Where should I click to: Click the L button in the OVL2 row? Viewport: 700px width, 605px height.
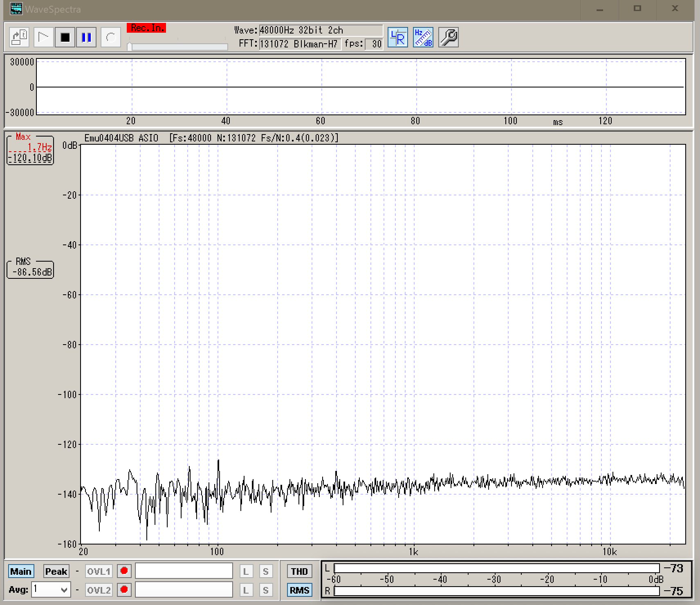click(246, 590)
